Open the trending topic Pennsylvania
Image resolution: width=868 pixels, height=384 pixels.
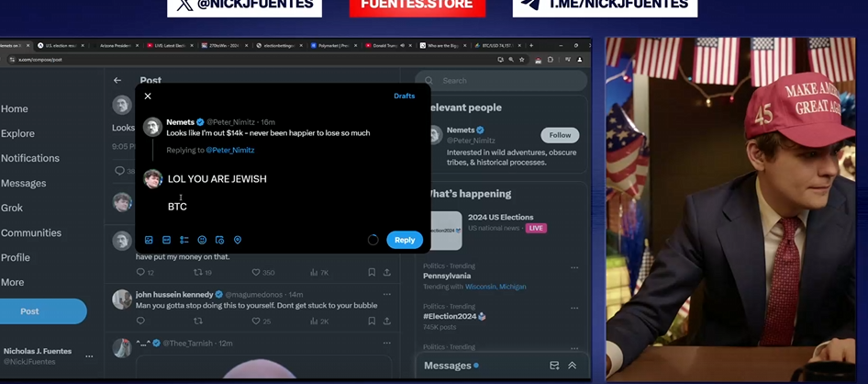[x=447, y=276]
